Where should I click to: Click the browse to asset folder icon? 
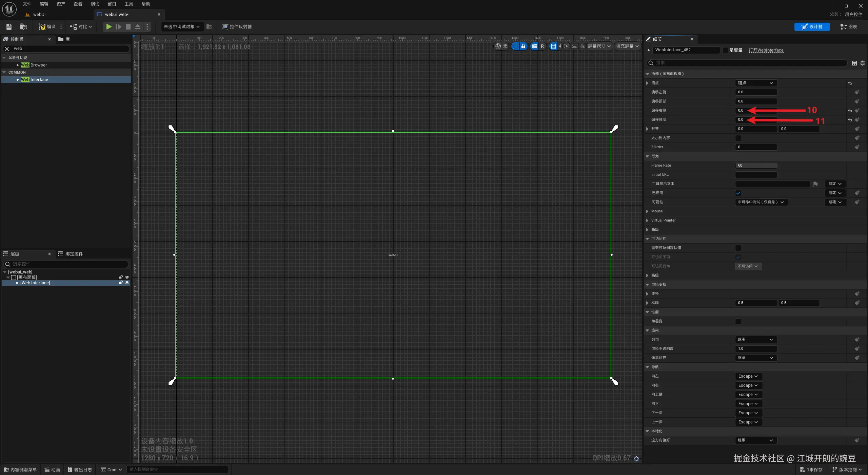[x=23, y=27]
